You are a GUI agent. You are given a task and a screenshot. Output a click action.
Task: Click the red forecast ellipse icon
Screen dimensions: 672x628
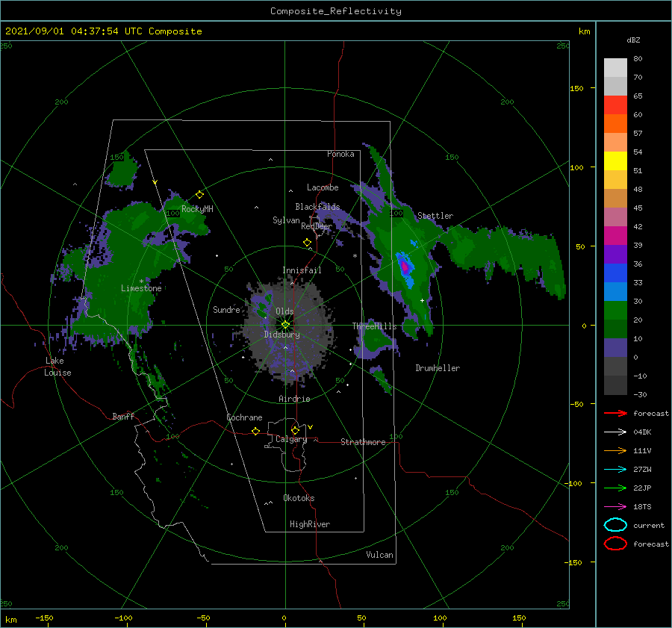pyautogui.click(x=615, y=544)
